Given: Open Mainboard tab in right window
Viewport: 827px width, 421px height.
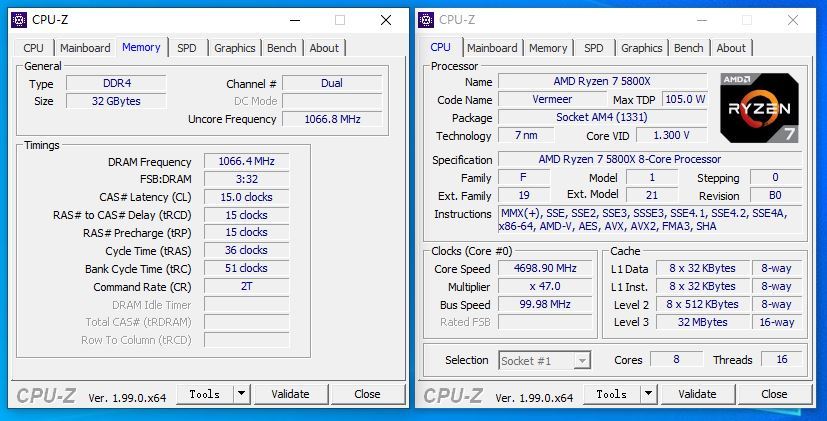Looking at the screenshot, I should (492, 48).
